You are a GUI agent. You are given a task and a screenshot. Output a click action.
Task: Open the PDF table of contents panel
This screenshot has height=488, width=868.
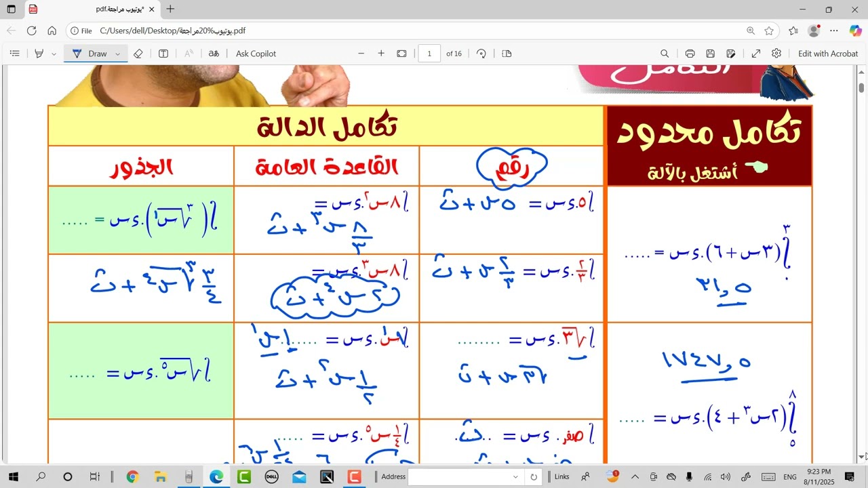coord(15,54)
